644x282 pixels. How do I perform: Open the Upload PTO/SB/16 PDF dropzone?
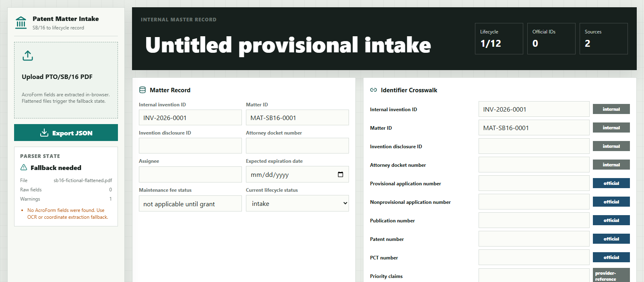coord(66,80)
